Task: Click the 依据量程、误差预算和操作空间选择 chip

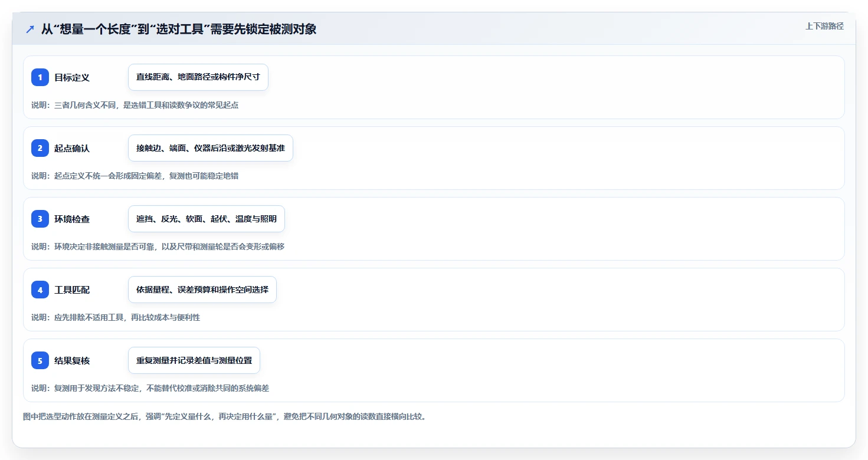Action: 202,290
